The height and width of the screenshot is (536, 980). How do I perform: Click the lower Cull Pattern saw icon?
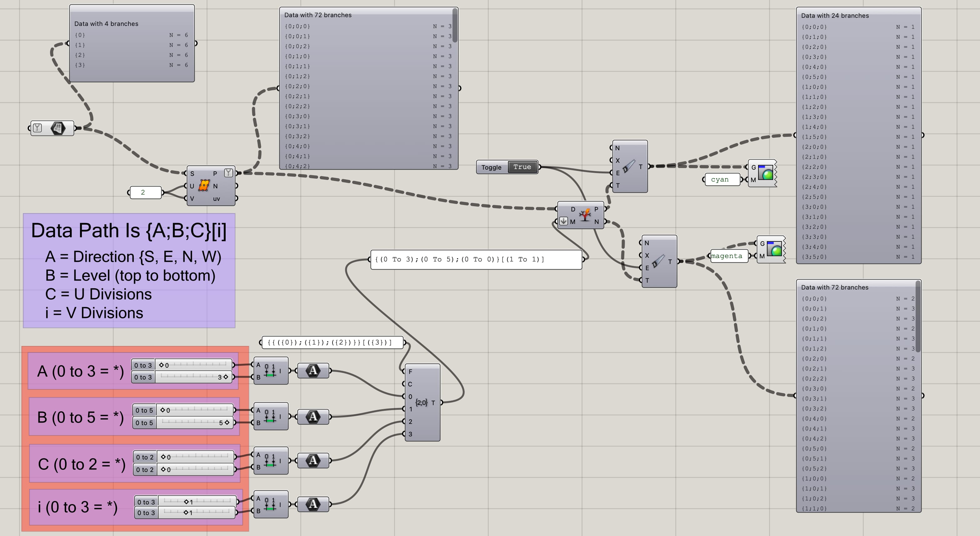pyautogui.click(x=658, y=261)
